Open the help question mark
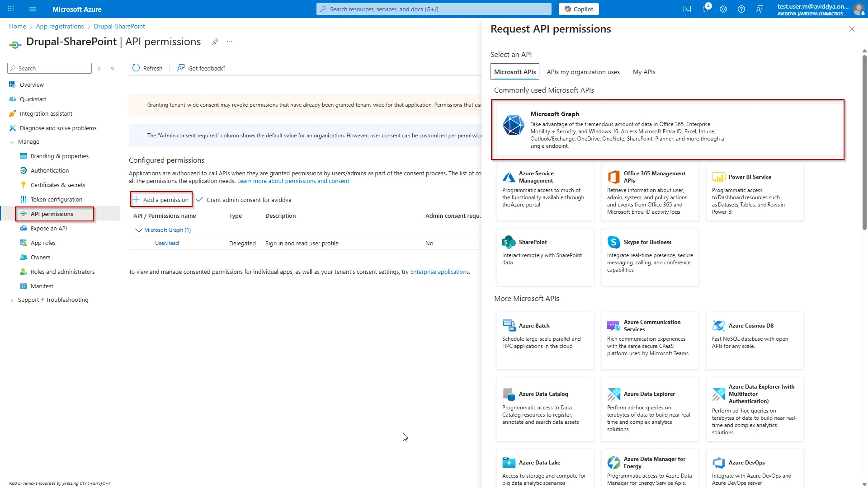This screenshot has height=488, width=868. point(741,9)
